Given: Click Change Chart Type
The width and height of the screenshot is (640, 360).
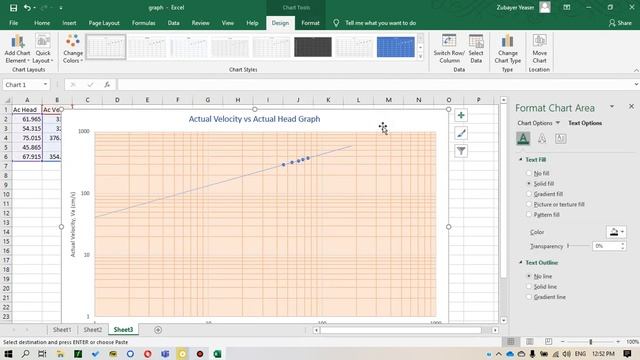Looking at the screenshot, I should click(x=508, y=49).
